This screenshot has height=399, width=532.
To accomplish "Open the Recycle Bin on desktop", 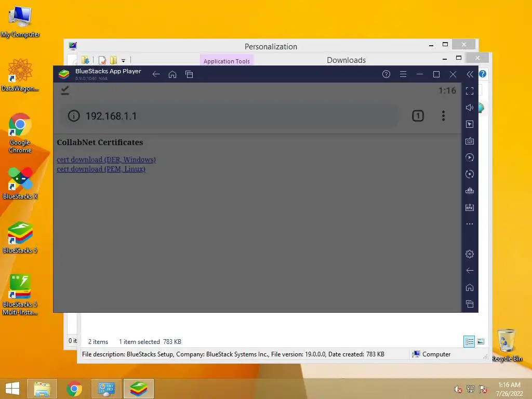I will coord(507,345).
